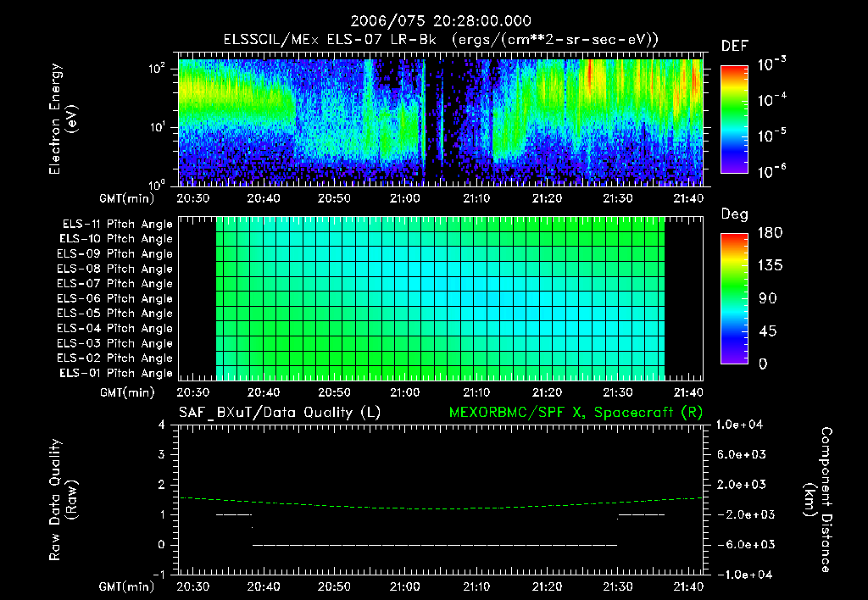Select the green MEXORBMC/SPF X, Spacecraft (R) legend

click(x=576, y=413)
